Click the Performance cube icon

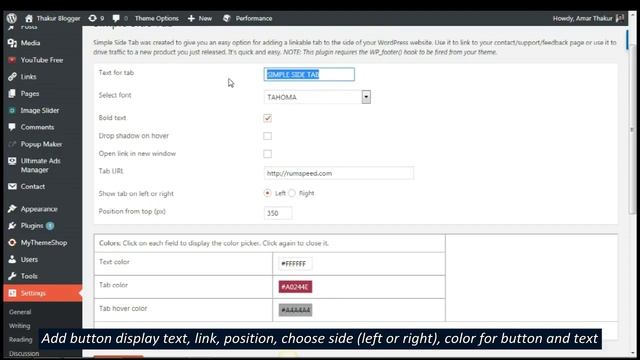227,18
